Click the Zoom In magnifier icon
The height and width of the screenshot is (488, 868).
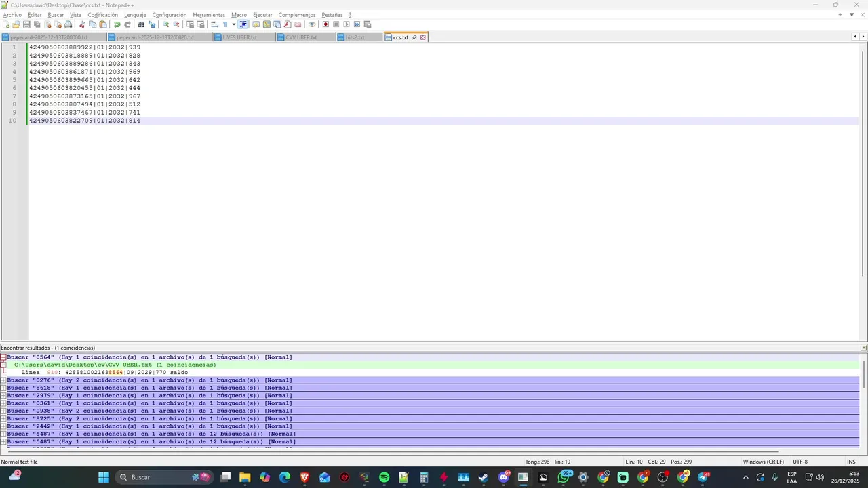point(166,24)
